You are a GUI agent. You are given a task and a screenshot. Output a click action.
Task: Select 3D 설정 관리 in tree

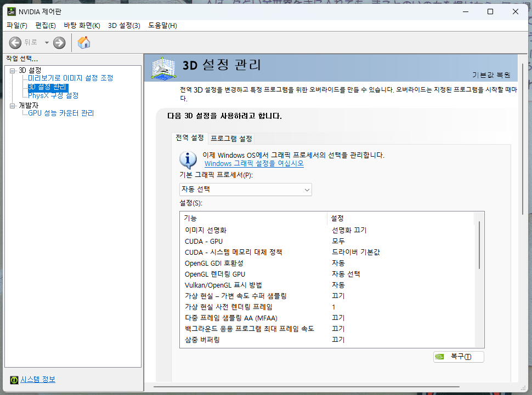click(x=48, y=87)
